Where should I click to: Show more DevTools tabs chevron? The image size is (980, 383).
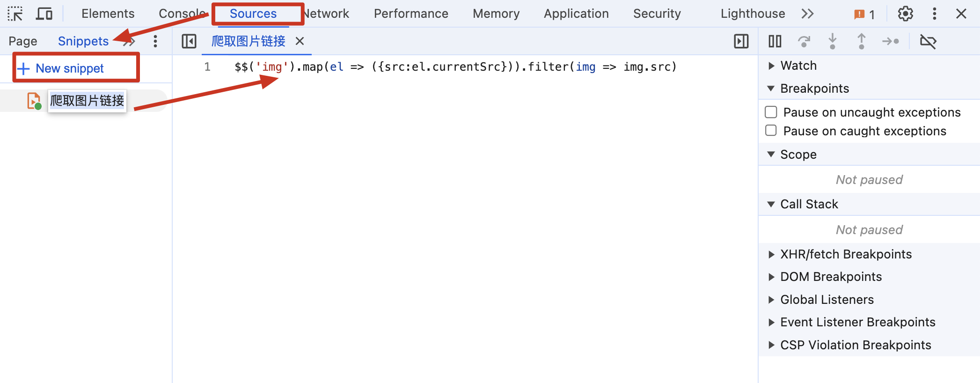pos(807,14)
